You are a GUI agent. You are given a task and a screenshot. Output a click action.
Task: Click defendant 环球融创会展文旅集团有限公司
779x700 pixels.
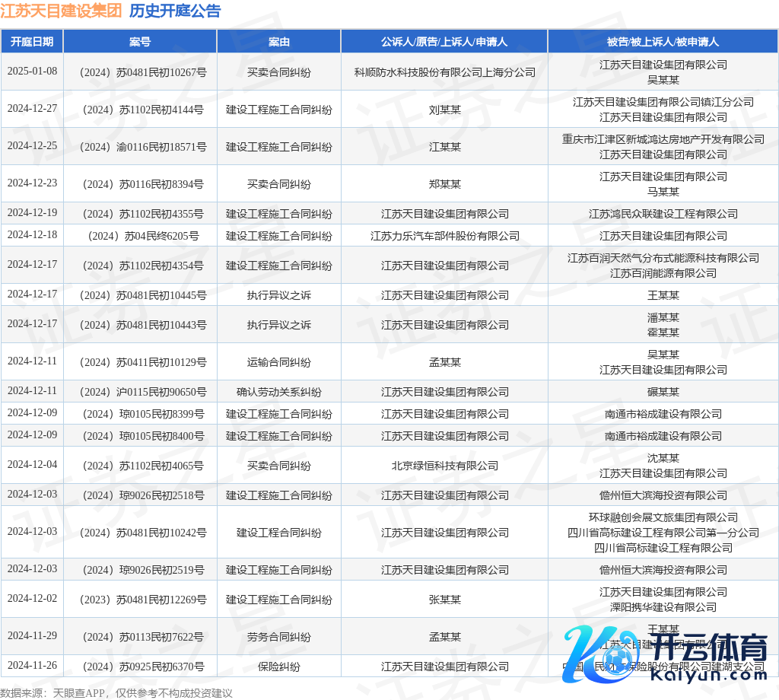[663, 517]
